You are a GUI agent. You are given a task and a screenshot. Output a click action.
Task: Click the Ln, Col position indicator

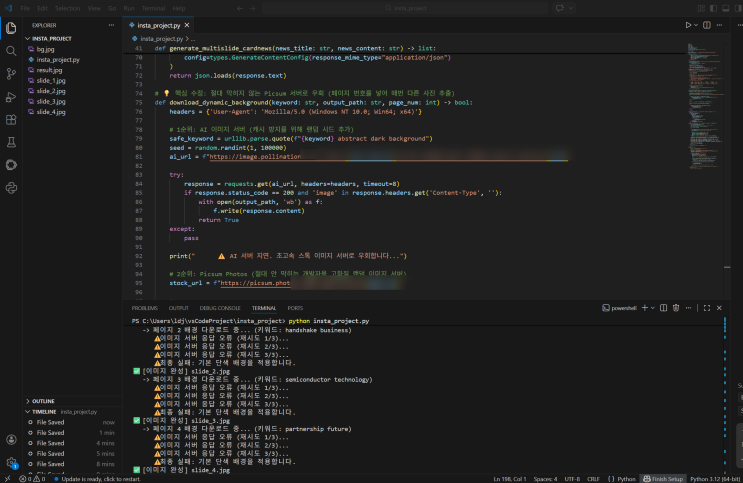point(509,479)
